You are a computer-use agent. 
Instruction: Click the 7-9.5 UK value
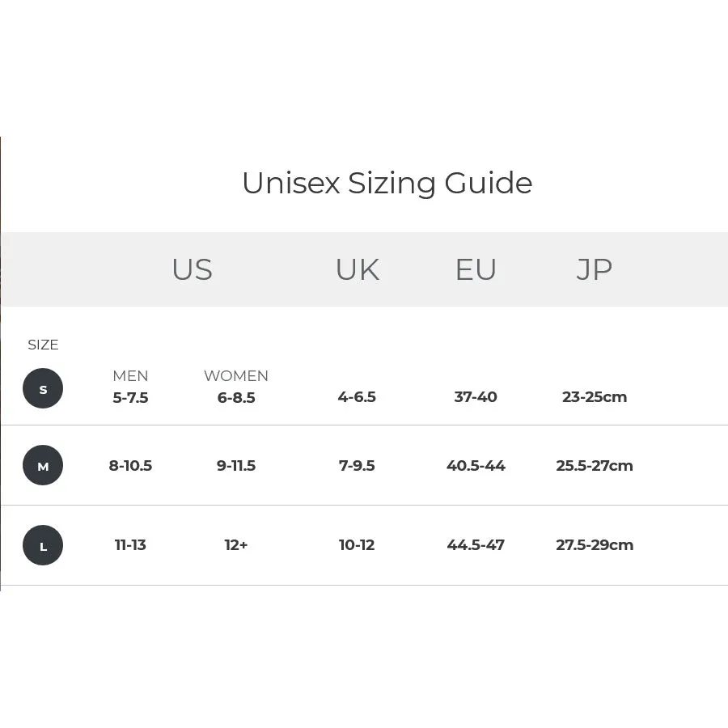357,465
